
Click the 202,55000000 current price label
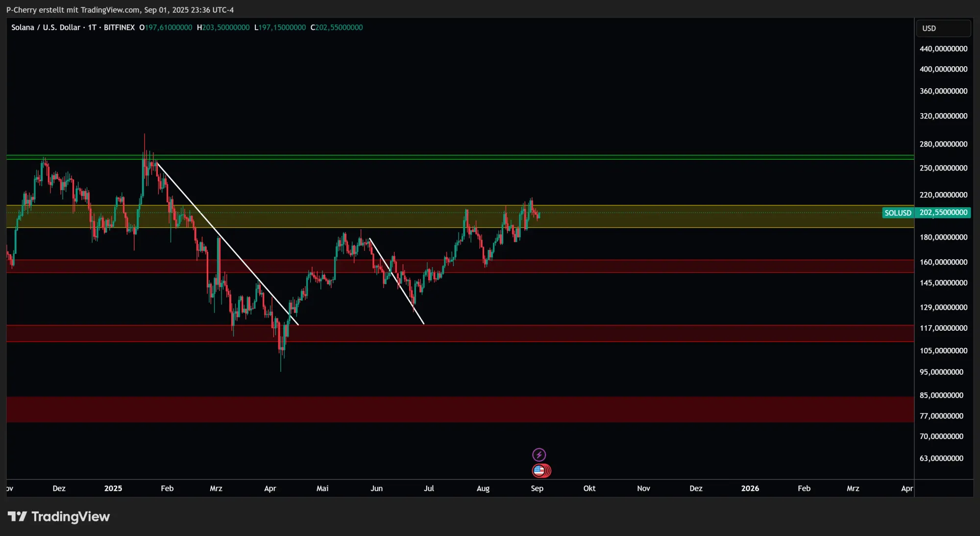pos(943,213)
